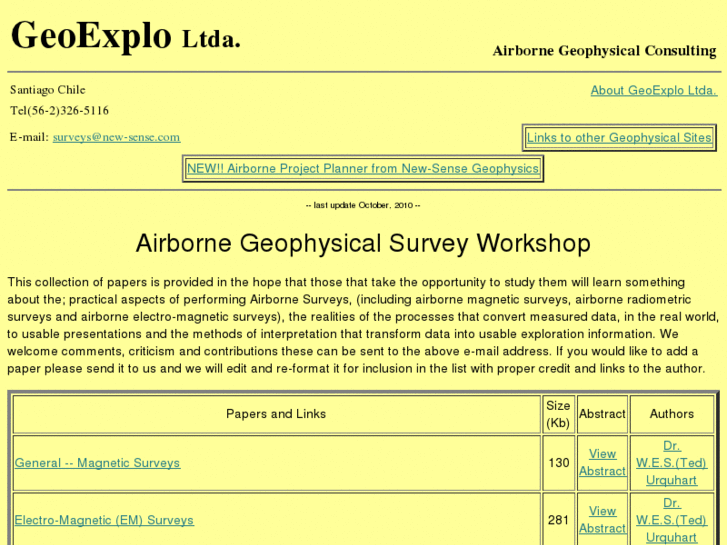Open the NEW!! Airborne Project Planner link
Image resolution: width=727 pixels, height=545 pixels.
coord(363,168)
